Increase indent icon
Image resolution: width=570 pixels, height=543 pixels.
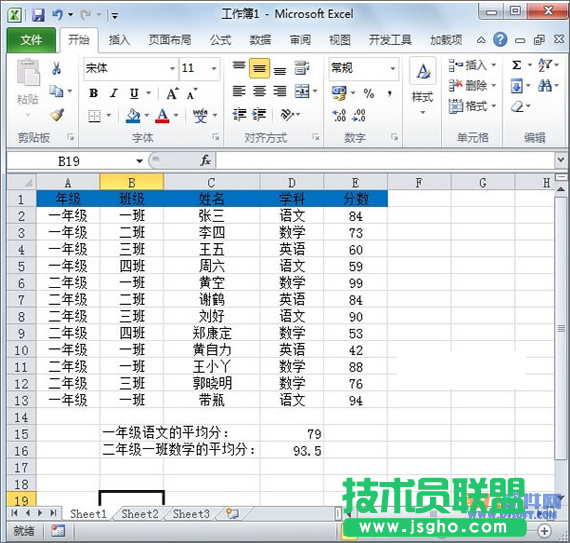tap(259, 114)
